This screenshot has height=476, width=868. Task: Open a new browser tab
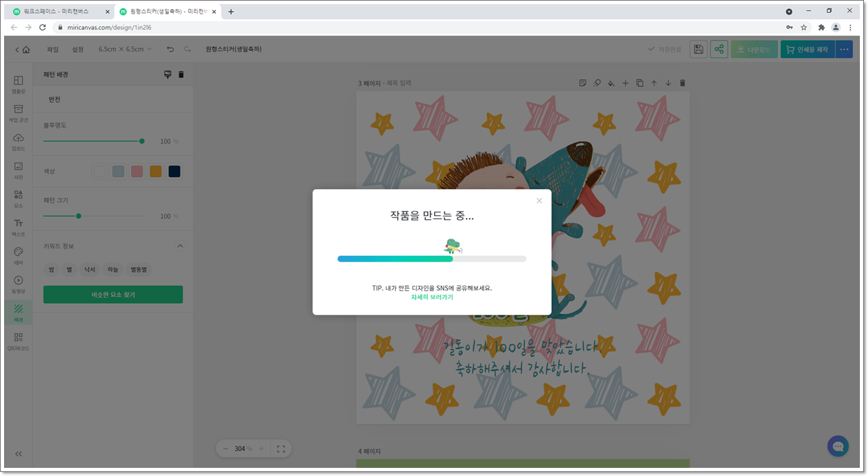[231, 12]
